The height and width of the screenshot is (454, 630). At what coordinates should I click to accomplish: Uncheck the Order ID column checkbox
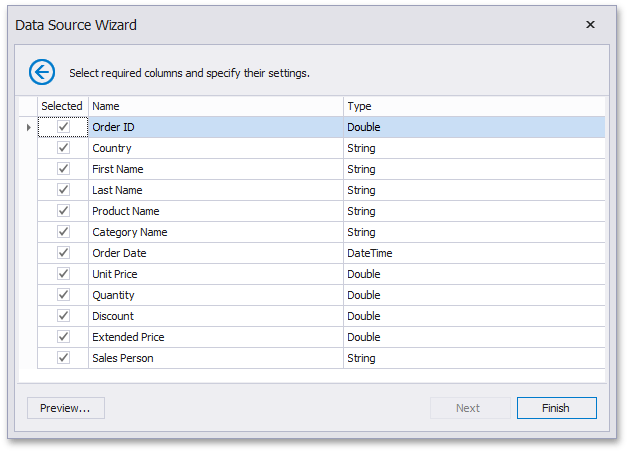coord(63,127)
